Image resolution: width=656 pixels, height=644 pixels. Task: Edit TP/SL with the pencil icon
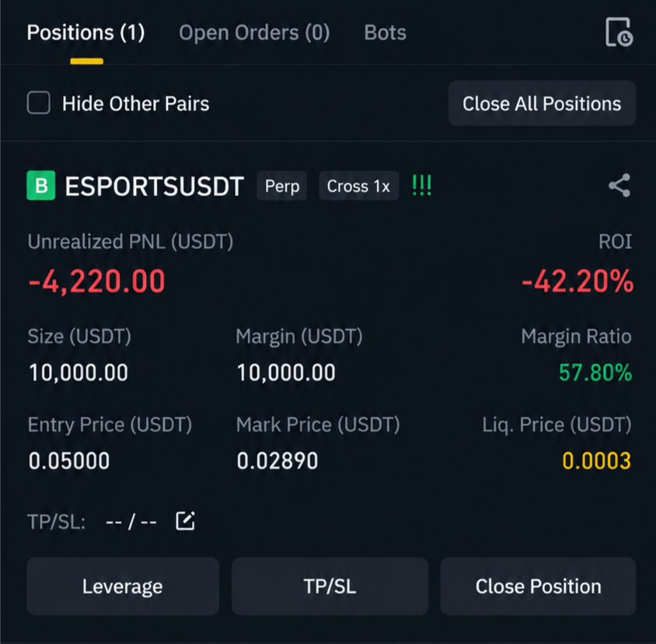click(x=185, y=521)
